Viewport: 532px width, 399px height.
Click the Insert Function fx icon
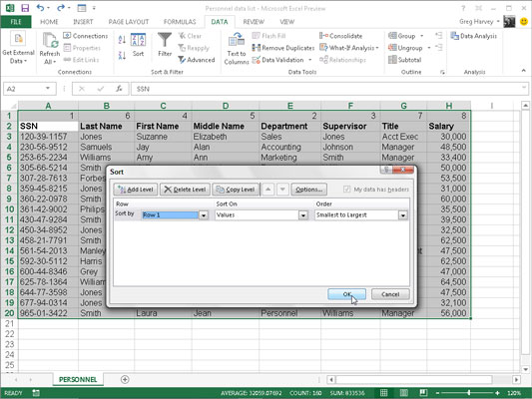(x=119, y=89)
